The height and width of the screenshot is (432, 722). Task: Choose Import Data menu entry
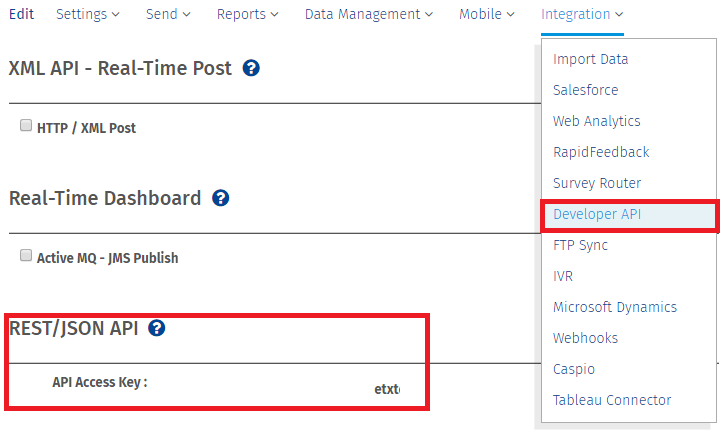pos(590,59)
